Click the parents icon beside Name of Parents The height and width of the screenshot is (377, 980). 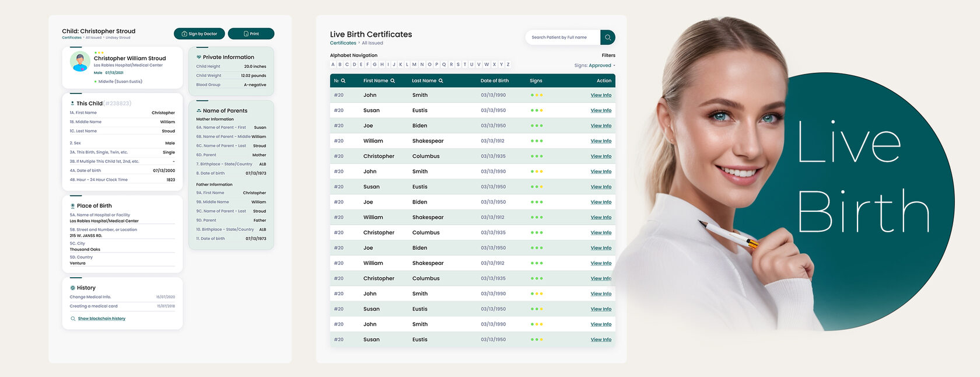pyautogui.click(x=199, y=111)
